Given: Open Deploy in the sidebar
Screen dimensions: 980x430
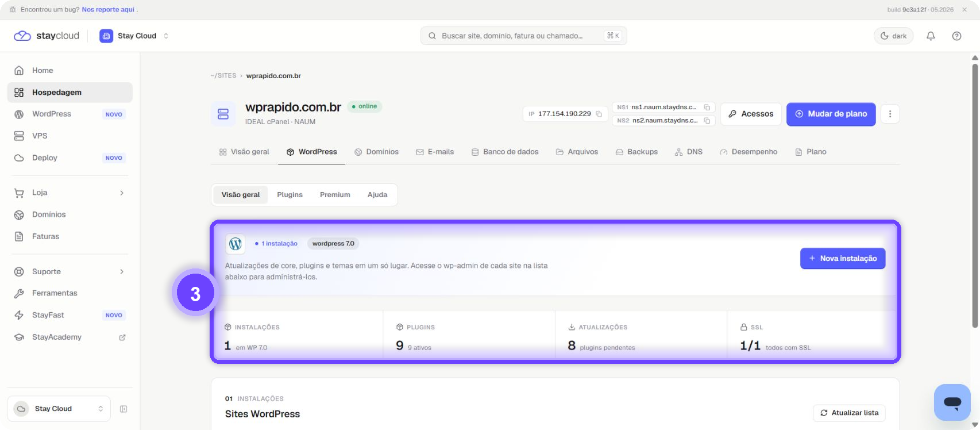Looking at the screenshot, I should [x=70, y=158].
